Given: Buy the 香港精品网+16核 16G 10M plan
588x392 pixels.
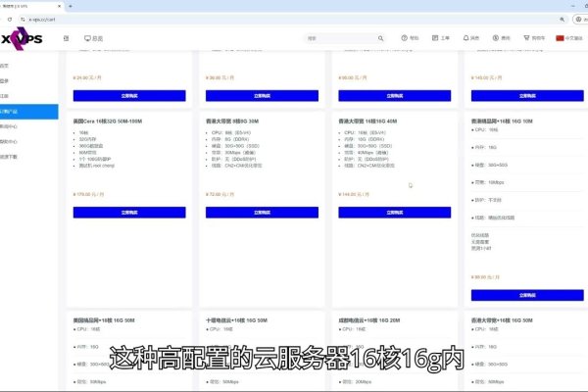Looking at the screenshot, I should tap(527, 295).
